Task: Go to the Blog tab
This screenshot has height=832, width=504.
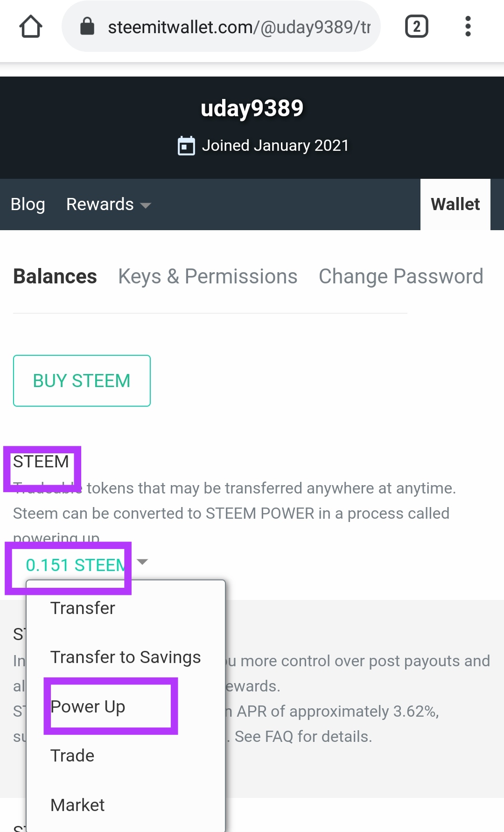Action: point(28,204)
